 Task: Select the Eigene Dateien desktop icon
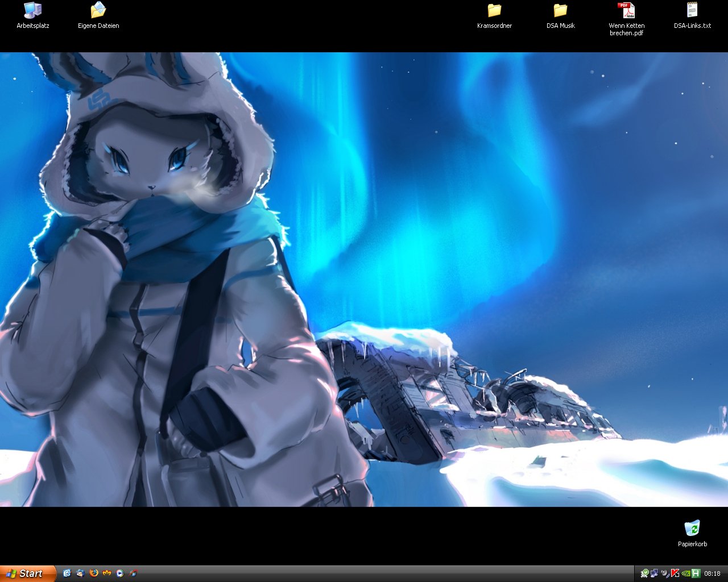pos(98,15)
